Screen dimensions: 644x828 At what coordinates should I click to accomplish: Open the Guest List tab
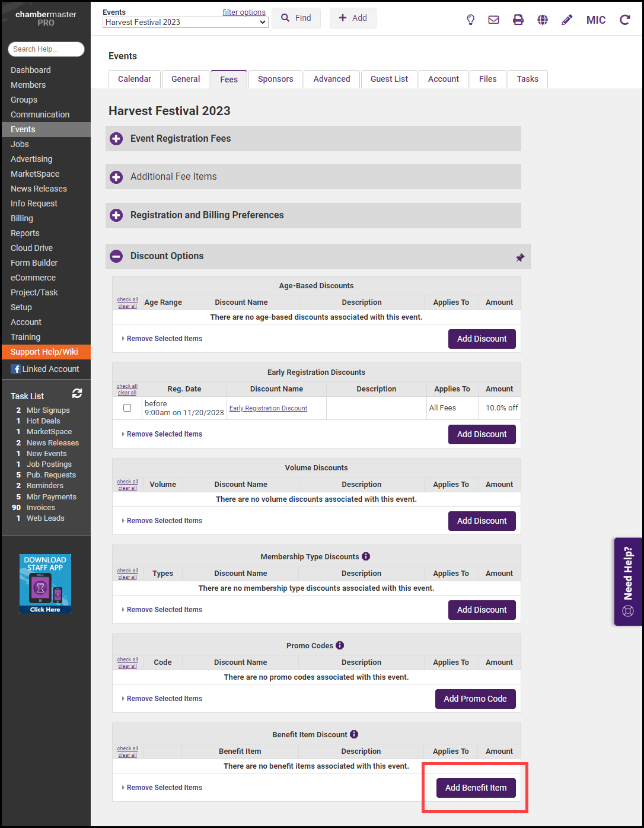389,79
